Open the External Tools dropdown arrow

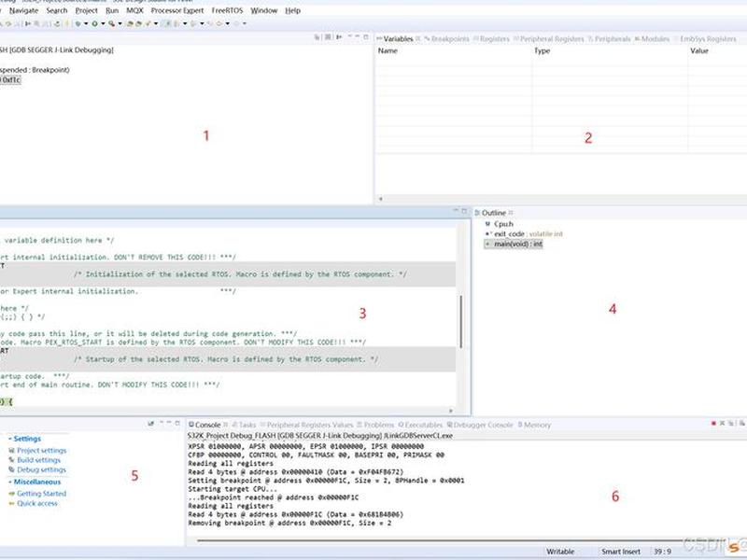point(120,23)
